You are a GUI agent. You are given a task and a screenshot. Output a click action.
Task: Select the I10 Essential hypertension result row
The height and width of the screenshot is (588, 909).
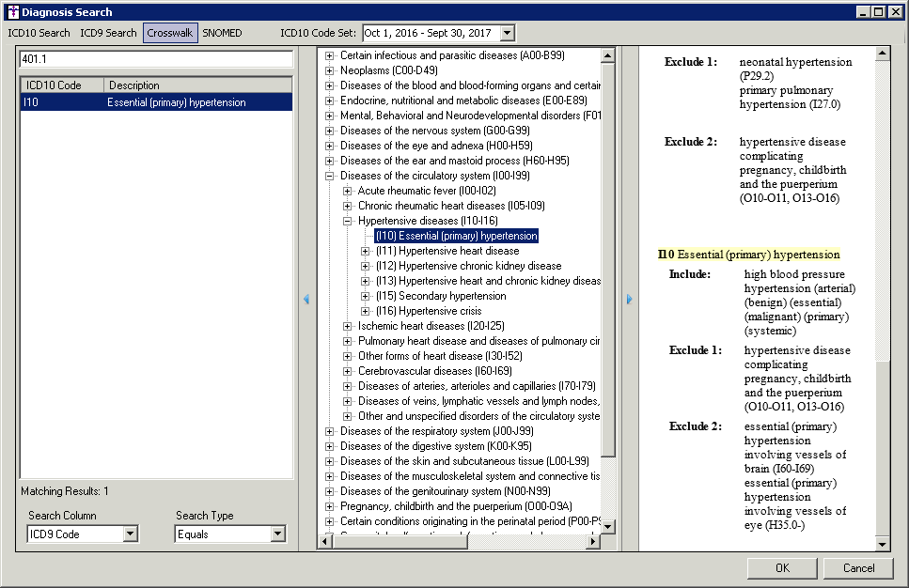coord(156,102)
